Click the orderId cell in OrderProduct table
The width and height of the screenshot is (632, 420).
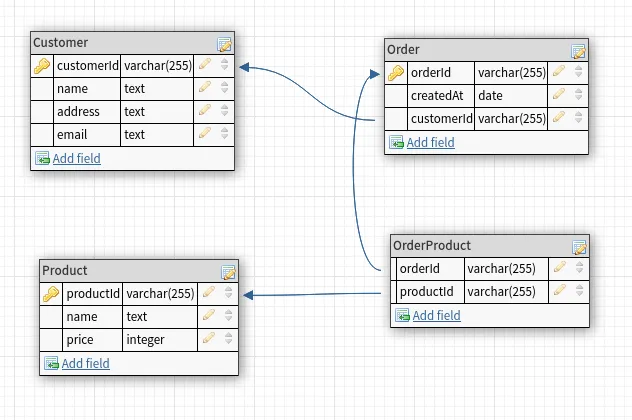430,269
